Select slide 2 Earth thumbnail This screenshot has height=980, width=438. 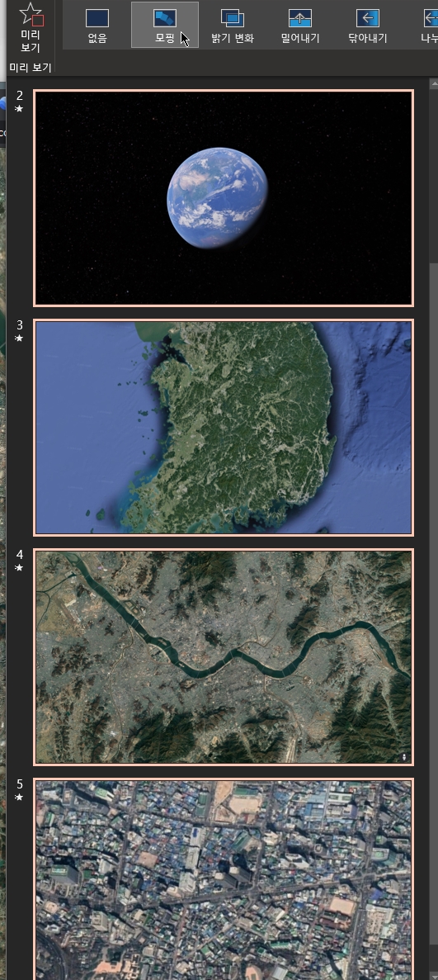(224, 198)
